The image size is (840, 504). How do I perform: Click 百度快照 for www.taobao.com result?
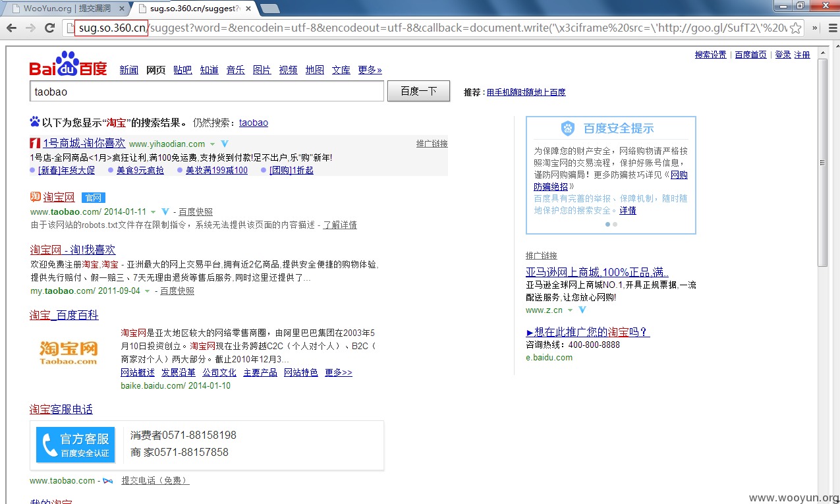click(x=196, y=212)
